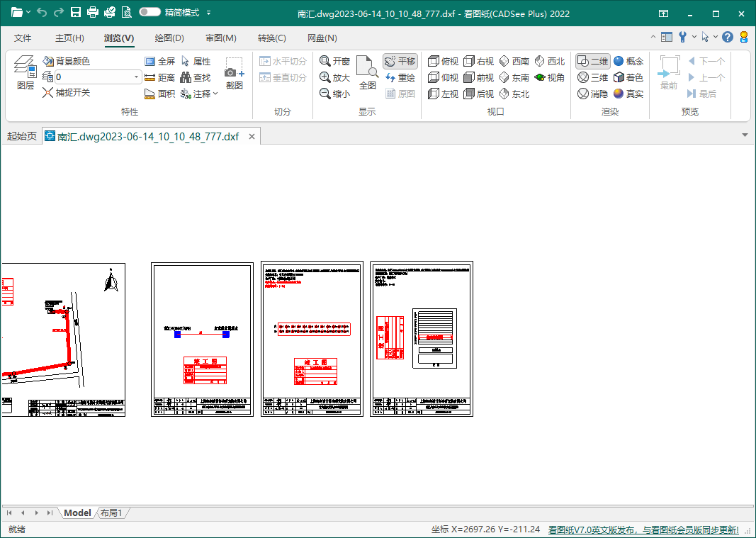Toggle the 精简模式 simple mode switch
The width and height of the screenshot is (756, 538).
tap(149, 12)
